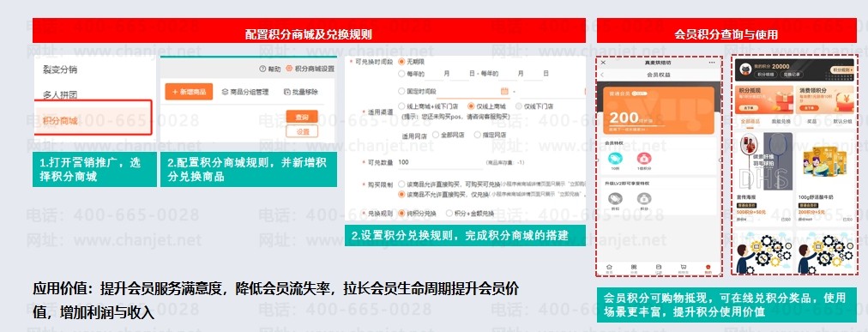Viewport: 868px width, 332px height.
Task: Tap the pink points-multiplier privilege icon
Action: [x=643, y=158]
